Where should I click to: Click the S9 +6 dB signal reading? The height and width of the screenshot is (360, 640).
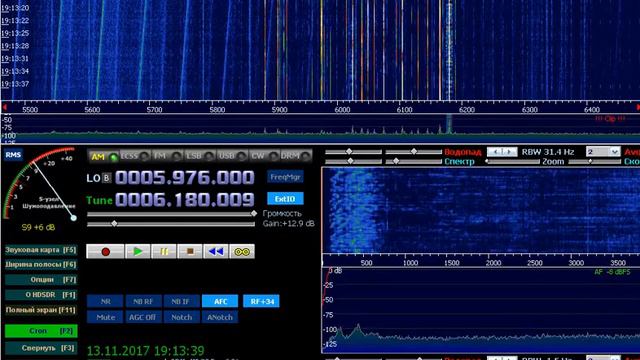(38, 227)
